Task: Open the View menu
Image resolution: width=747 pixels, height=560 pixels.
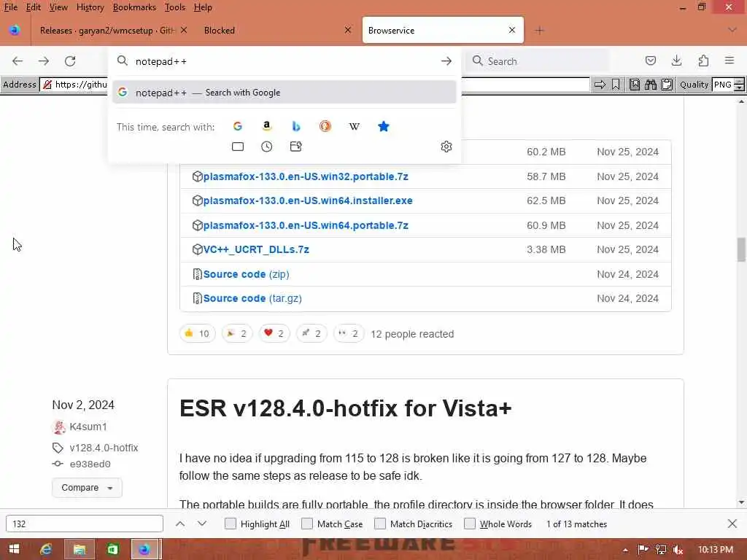Action: [58, 7]
